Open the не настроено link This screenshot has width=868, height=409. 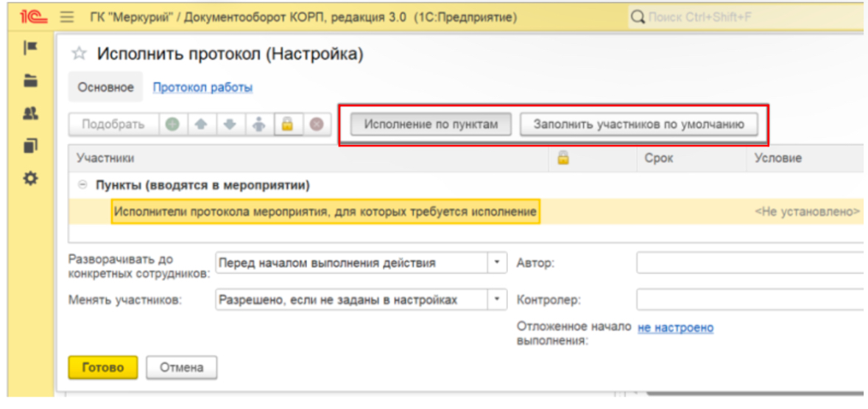(x=676, y=327)
